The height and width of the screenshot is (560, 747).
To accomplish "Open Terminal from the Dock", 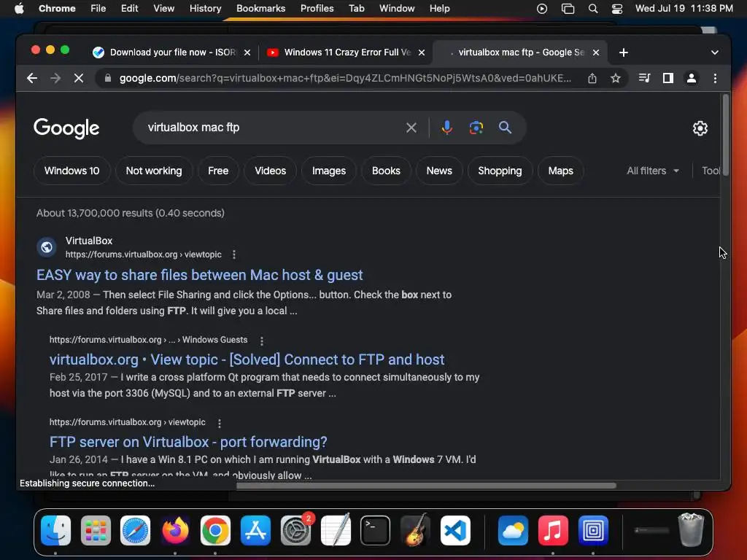I will (376, 531).
